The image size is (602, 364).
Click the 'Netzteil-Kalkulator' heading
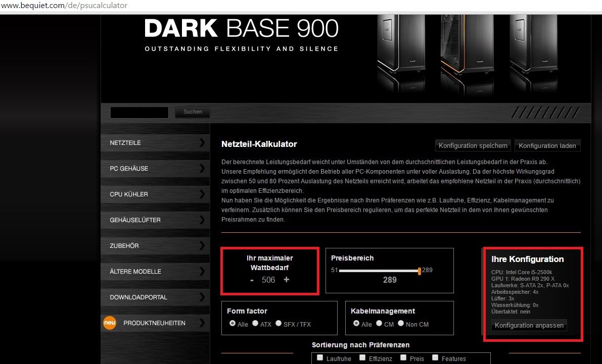click(x=259, y=144)
